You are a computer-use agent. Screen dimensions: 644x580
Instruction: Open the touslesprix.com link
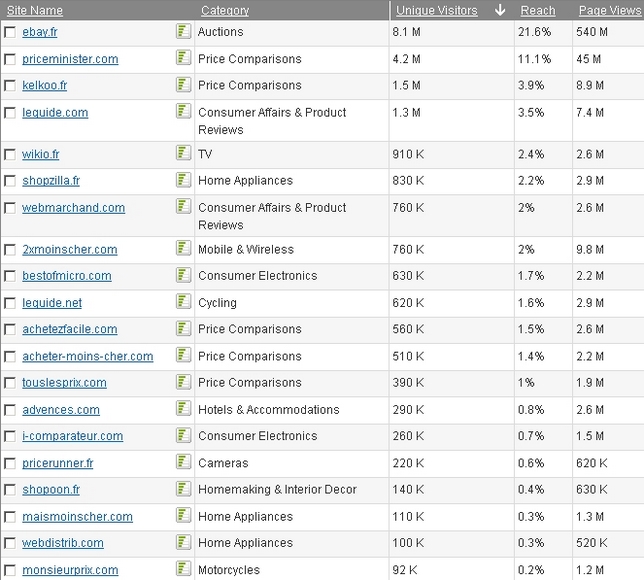64,383
